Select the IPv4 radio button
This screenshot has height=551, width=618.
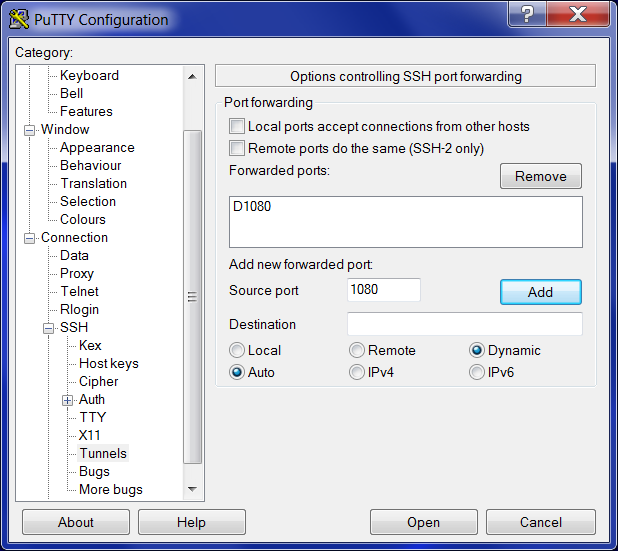357,373
